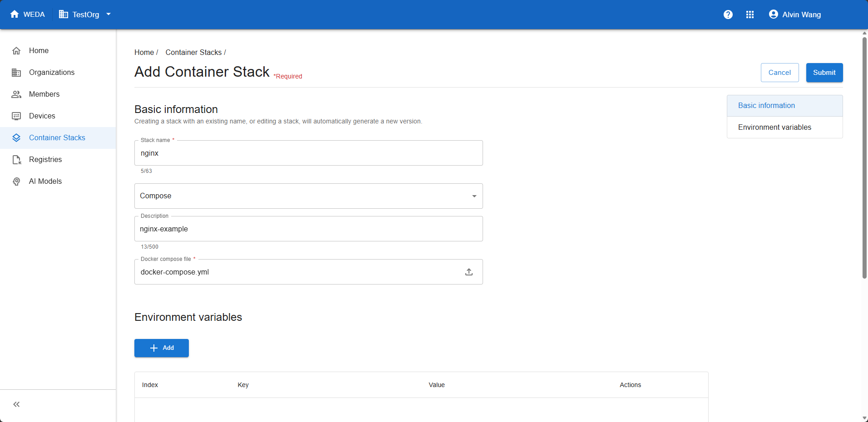Click the Organizations building icon in sidebar

click(16, 73)
